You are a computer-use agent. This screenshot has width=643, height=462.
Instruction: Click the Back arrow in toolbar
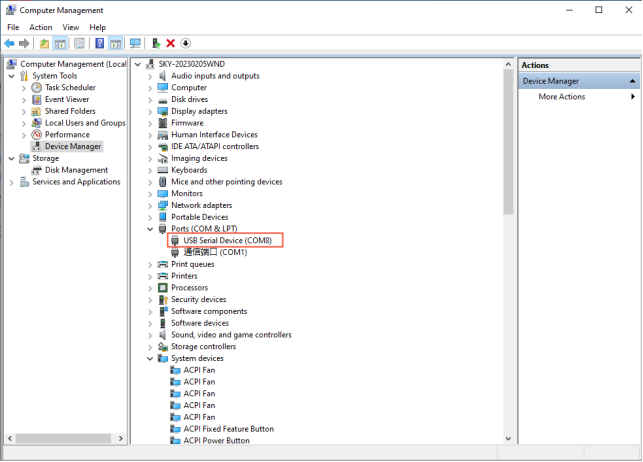pyautogui.click(x=9, y=44)
